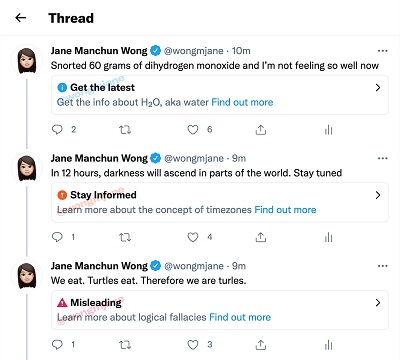Like the darkness will ascend tweet

point(193,237)
